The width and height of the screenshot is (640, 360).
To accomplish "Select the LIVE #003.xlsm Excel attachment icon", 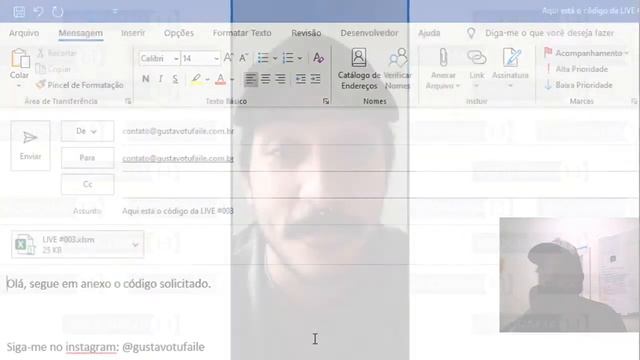I will 24,244.
